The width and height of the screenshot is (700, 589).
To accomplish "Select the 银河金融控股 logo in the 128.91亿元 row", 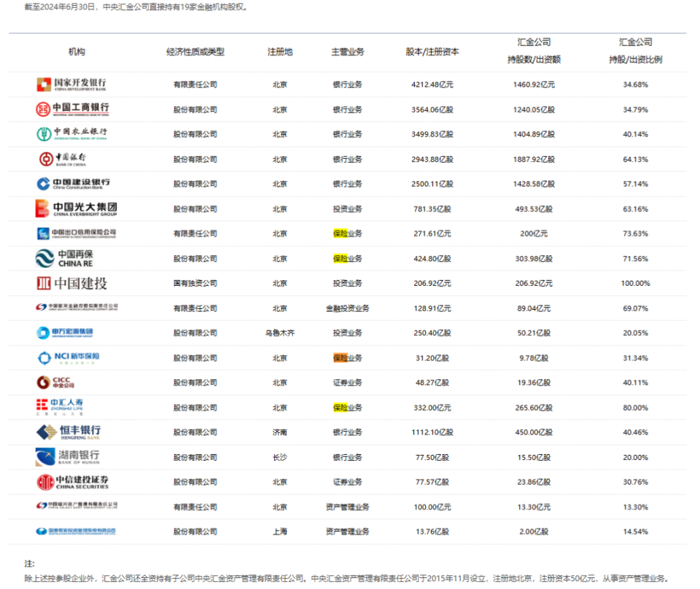I will [x=77, y=308].
